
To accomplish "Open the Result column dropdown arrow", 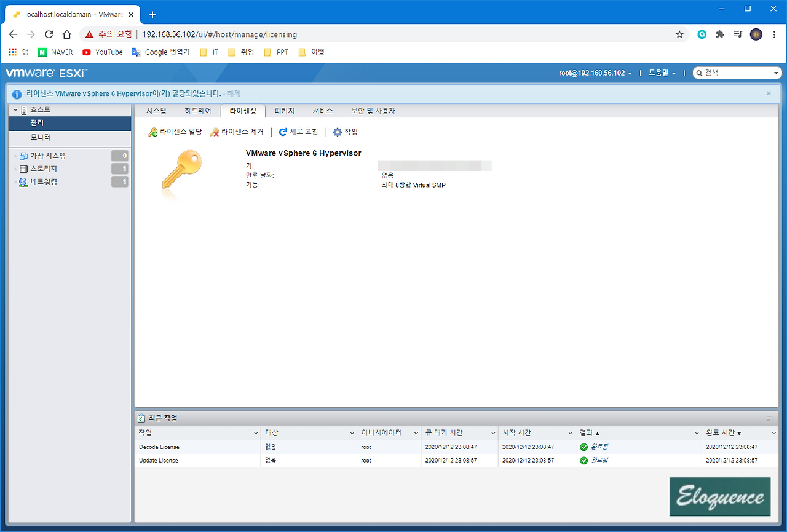I will 697,434.
